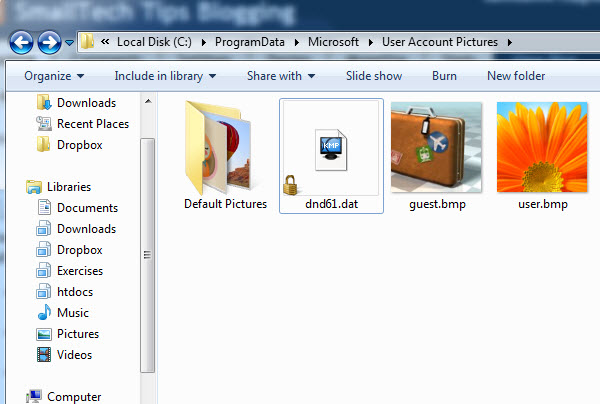The width and height of the screenshot is (600, 404).
Task: Go back with the Back arrow button
Action: 21,42
